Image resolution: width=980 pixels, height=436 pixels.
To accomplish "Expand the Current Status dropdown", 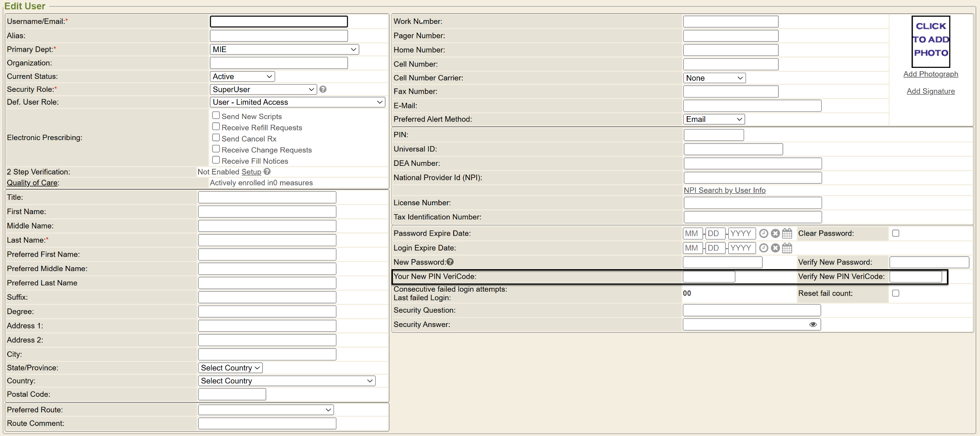I will [x=242, y=76].
